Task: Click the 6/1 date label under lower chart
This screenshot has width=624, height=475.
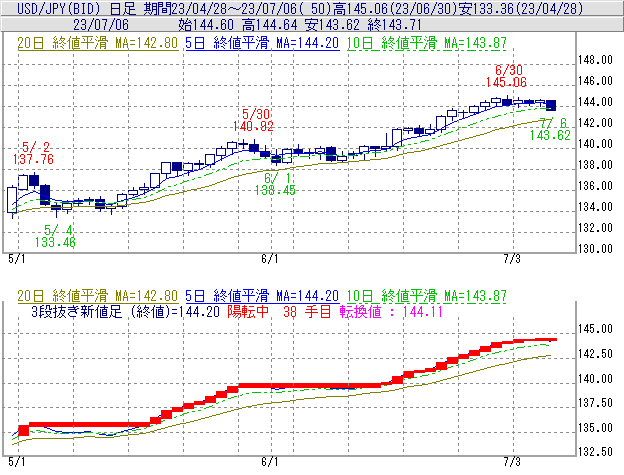Action: tap(270, 462)
